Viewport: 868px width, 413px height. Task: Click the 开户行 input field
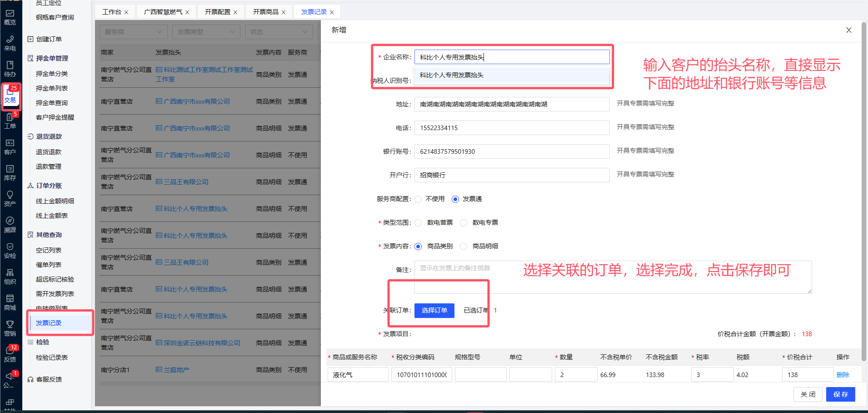pyautogui.click(x=512, y=175)
